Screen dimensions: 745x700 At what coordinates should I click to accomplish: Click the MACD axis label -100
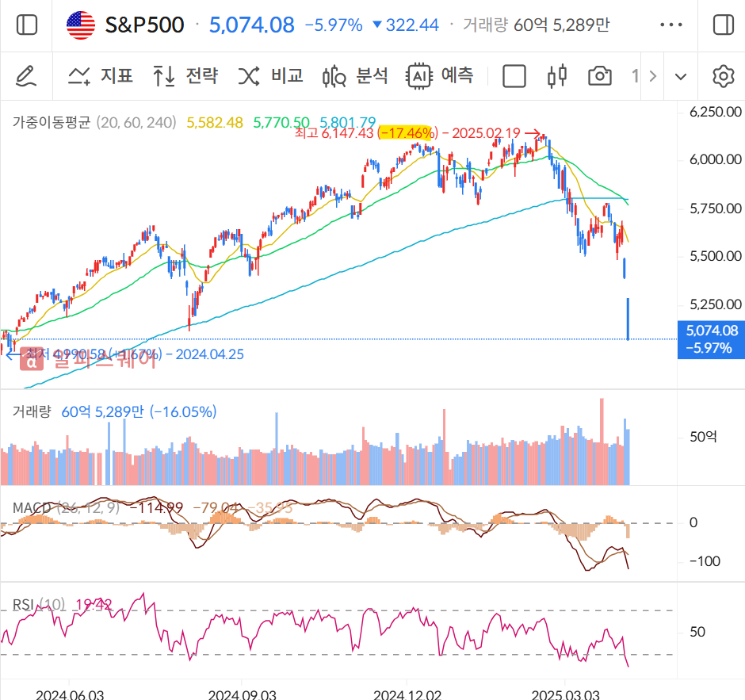click(x=705, y=561)
